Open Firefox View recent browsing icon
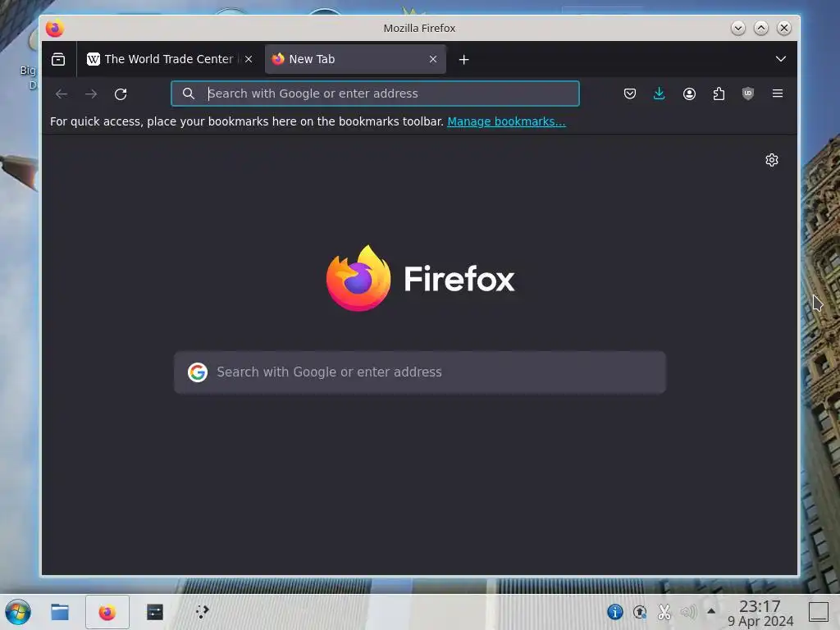 (x=58, y=59)
